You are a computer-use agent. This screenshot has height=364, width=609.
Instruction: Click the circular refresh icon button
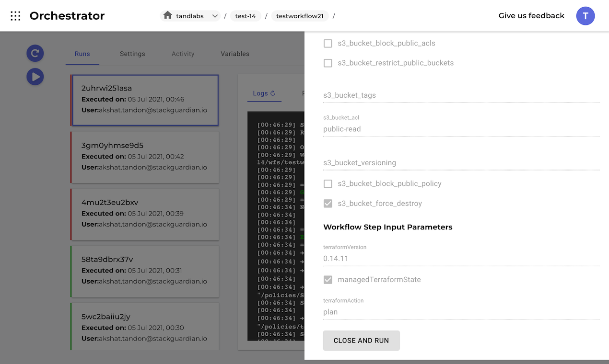pyautogui.click(x=35, y=53)
